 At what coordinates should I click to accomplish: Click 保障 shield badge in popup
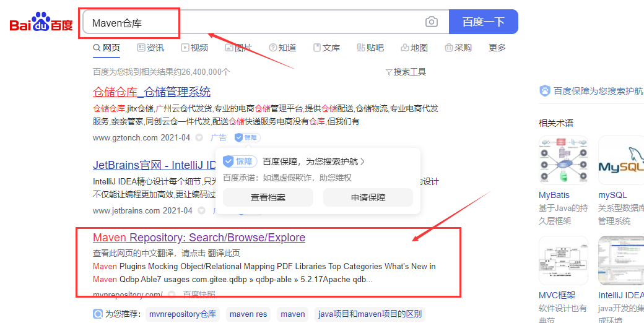point(240,161)
